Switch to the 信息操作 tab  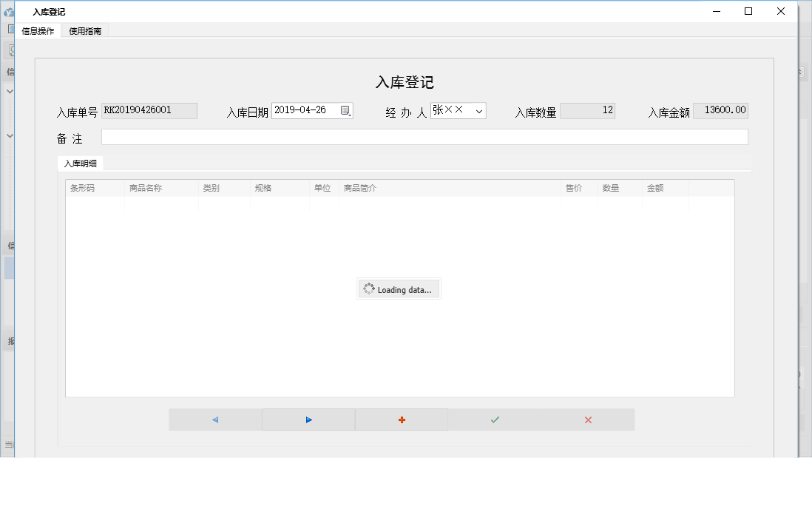click(38, 31)
